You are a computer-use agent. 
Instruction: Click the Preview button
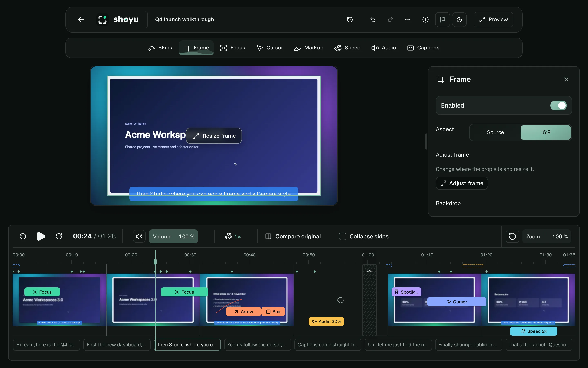tap(493, 19)
